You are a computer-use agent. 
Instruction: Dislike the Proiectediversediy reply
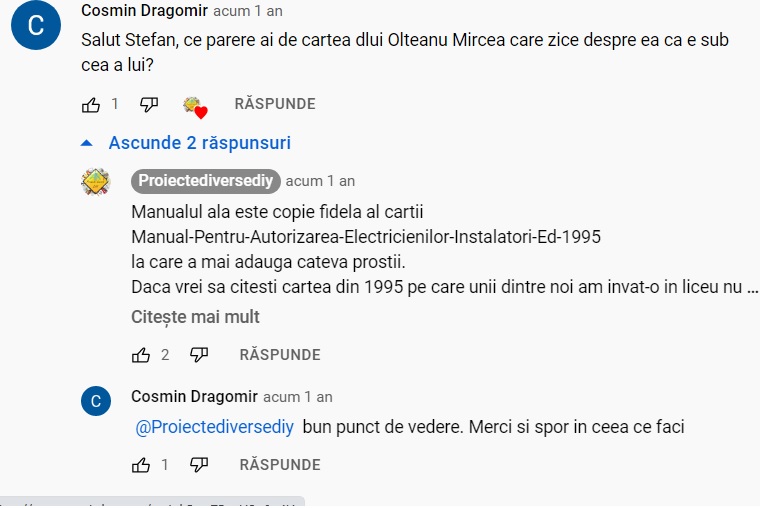(199, 355)
